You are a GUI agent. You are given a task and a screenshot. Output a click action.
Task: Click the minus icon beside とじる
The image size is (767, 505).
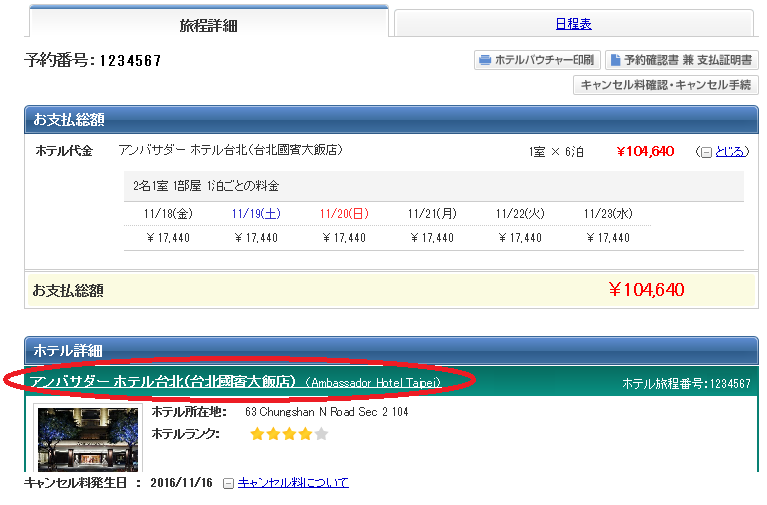click(706, 153)
